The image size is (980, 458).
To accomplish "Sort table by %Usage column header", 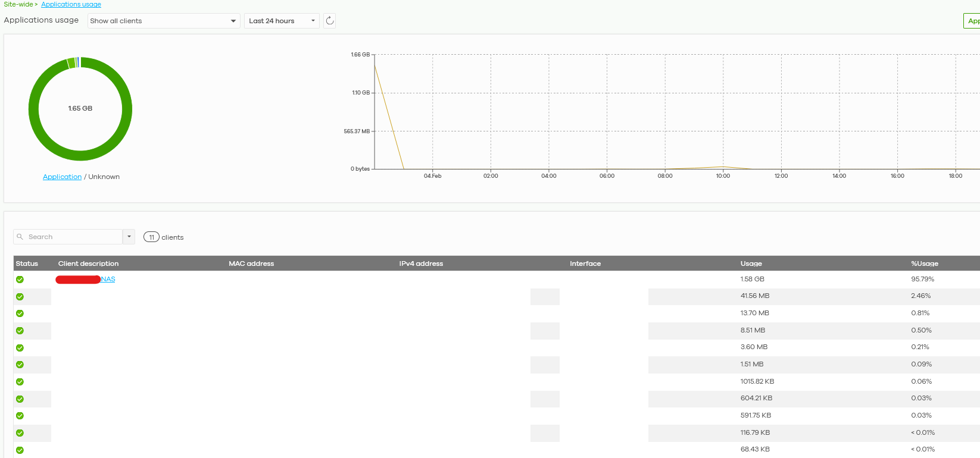I will (925, 263).
